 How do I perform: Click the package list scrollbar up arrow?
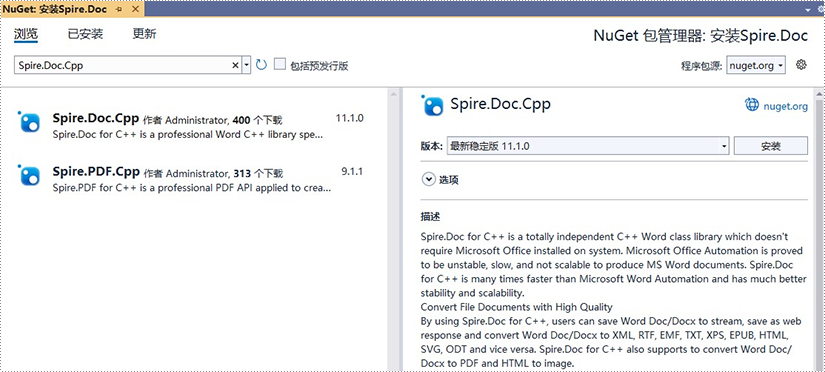click(x=393, y=94)
